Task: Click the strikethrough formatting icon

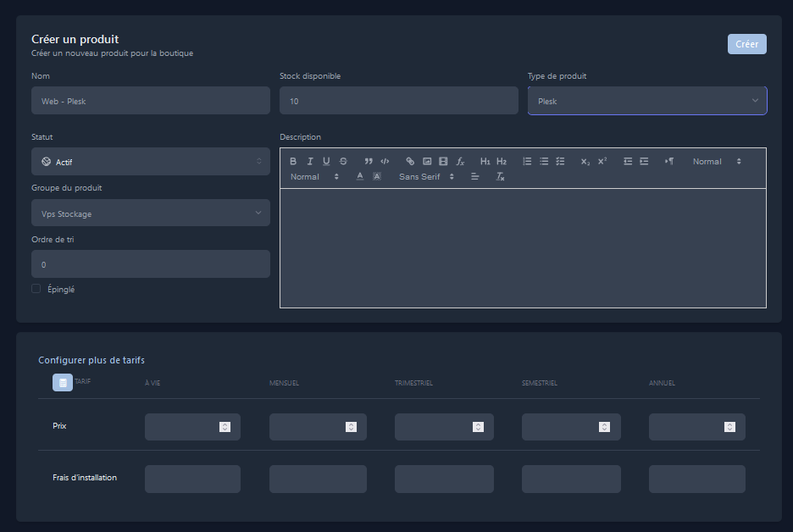Action: [343, 161]
